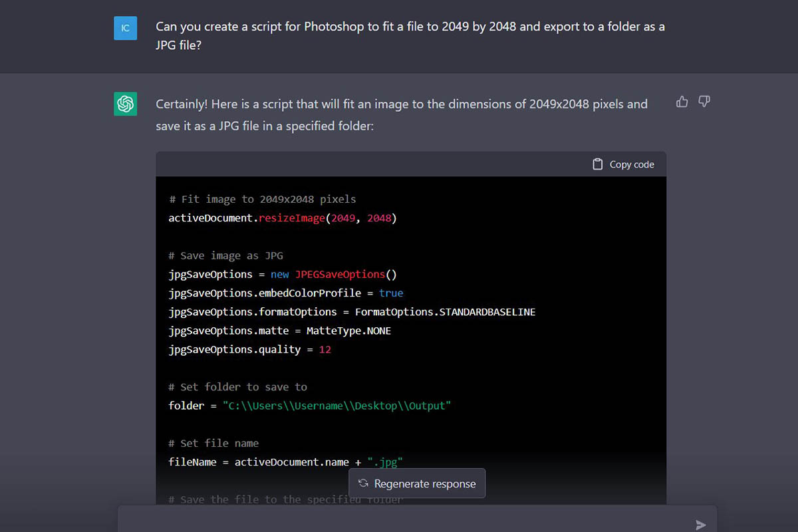Click the thumbs down feedback icon
Viewport: 798px width, 532px height.
(x=704, y=102)
